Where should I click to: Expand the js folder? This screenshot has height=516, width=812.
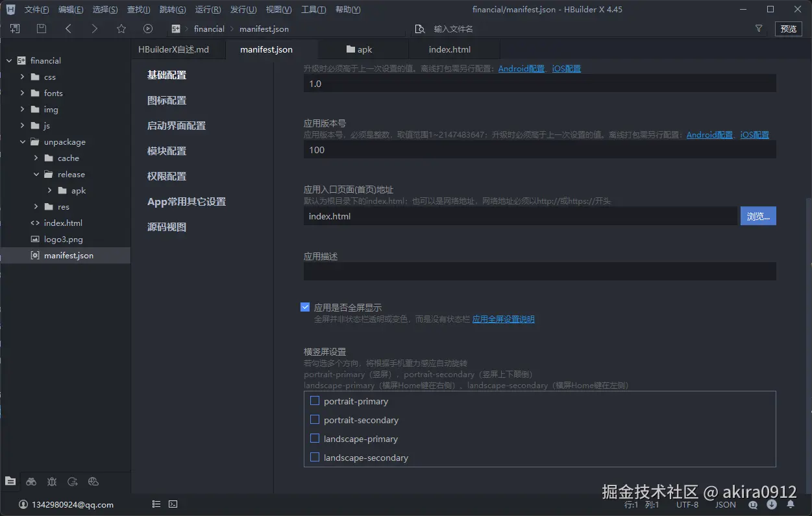tap(22, 125)
